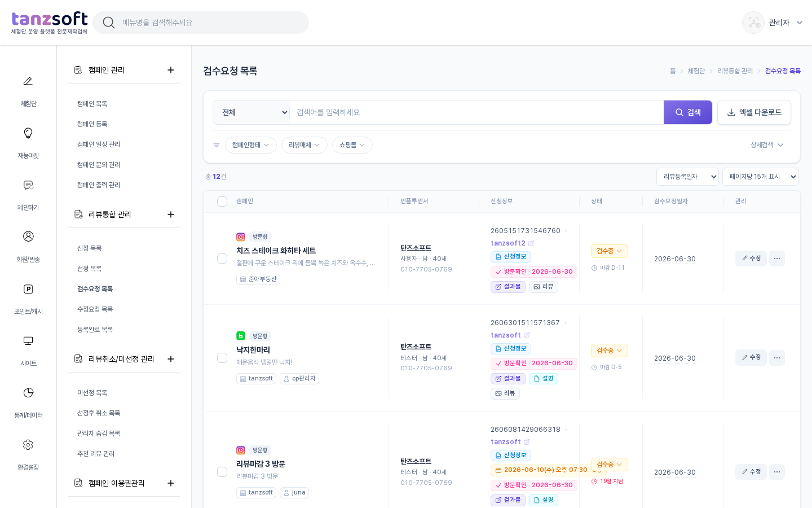Open the 환경설정 gear icon
The width and height of the screenshot is (812, 508).
pyautogui.click(x=28, y=445)
